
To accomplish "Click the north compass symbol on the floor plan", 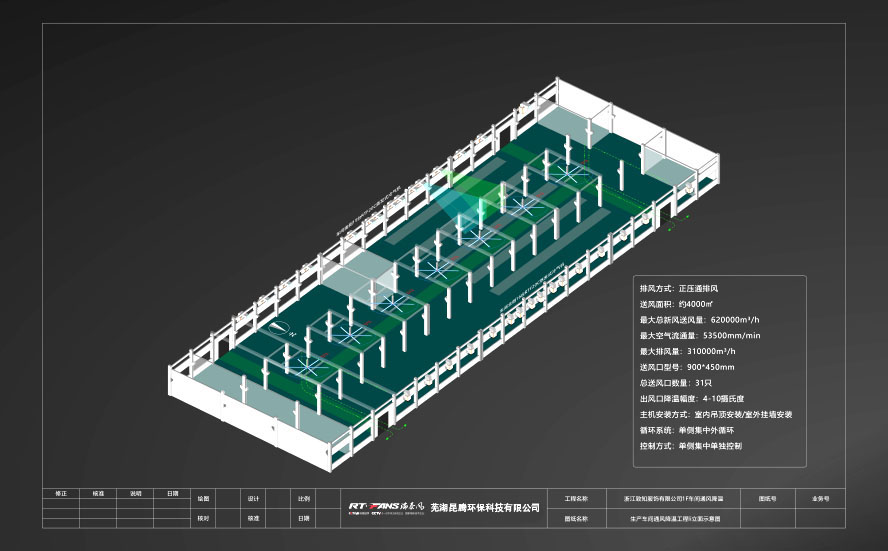I will [279, 327].
